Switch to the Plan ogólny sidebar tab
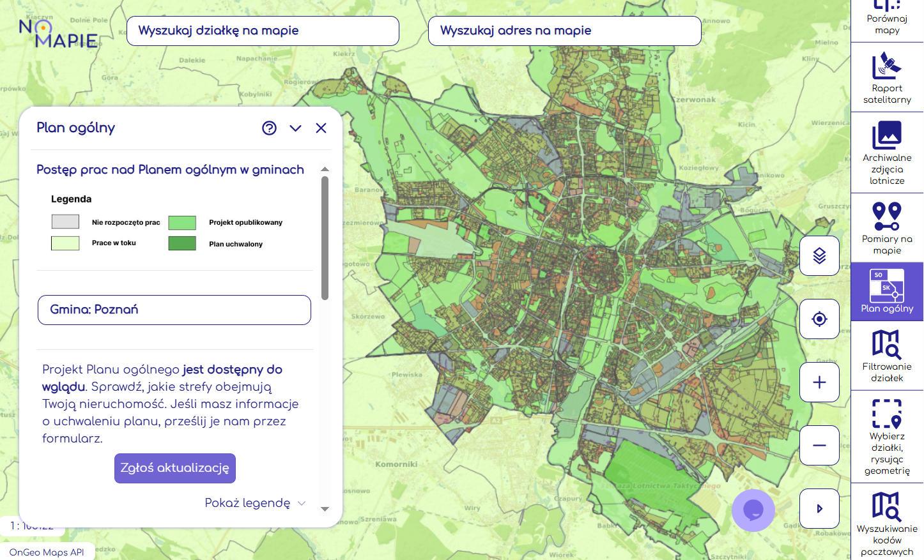The width and height of the screenshot is (924, 560). click(x=887, y=291)
